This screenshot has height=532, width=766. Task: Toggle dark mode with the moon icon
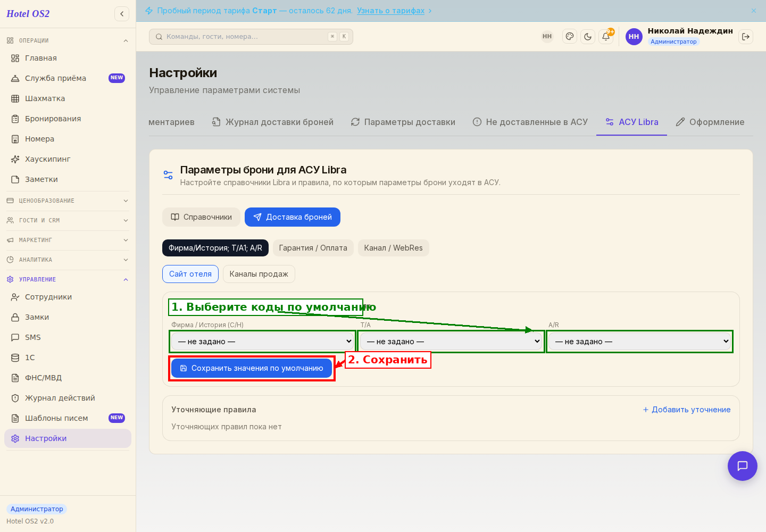pos(588,37)
